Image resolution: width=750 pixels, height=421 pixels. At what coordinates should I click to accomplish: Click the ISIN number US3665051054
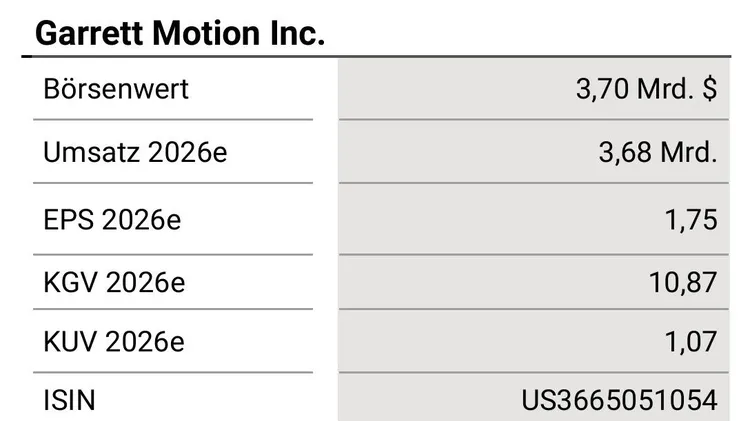619,401
